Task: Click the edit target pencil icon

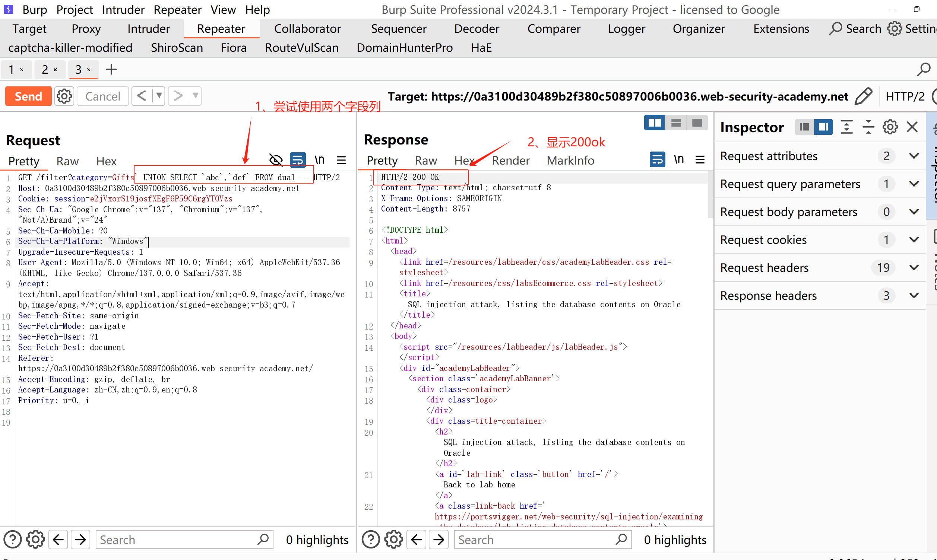Action: (863, 96)
